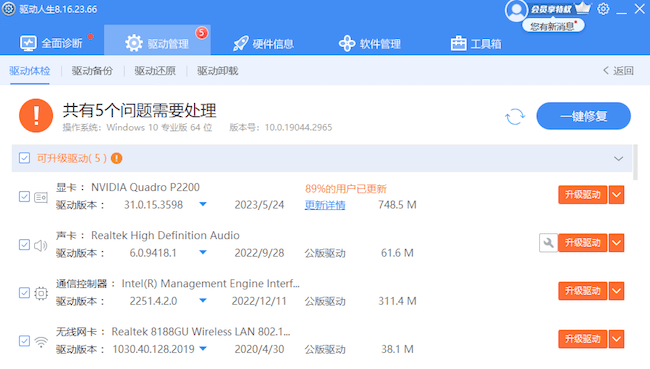This screenshot has width=650, height=369.
Task: Click the graphics card device icon
Action: pyautogui.click(x=41, y=197)
